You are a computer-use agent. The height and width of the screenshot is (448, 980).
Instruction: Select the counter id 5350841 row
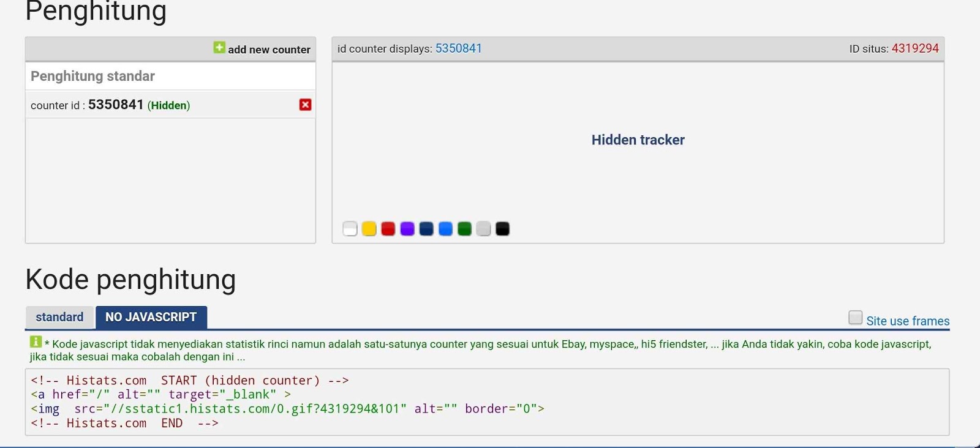click(170, 105)
